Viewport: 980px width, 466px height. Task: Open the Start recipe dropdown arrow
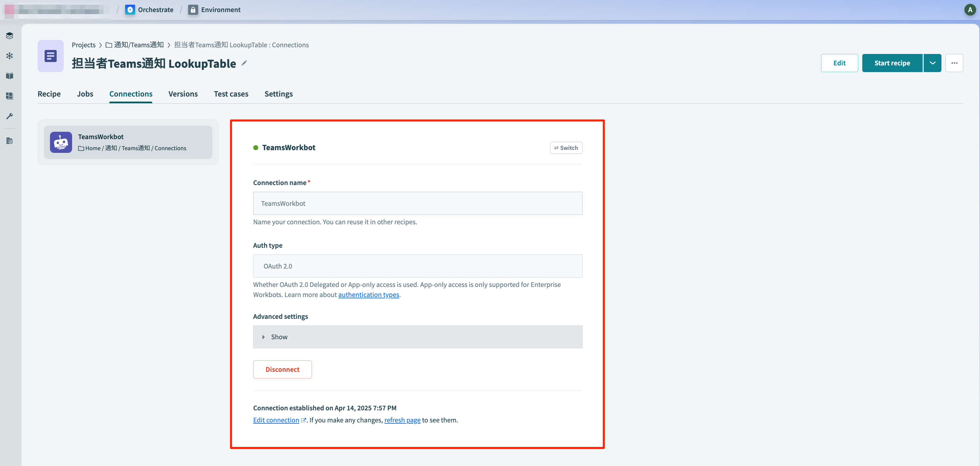click(932, 63)
